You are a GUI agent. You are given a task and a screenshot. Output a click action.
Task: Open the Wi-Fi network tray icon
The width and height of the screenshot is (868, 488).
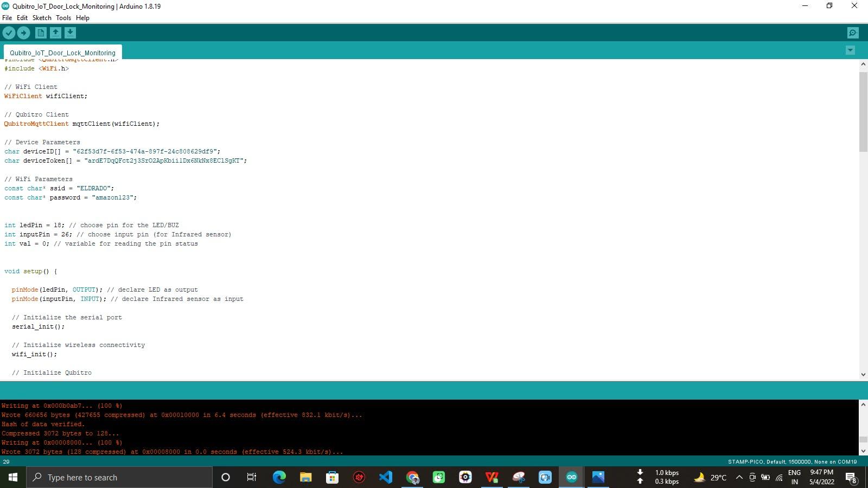click(779, 478)
